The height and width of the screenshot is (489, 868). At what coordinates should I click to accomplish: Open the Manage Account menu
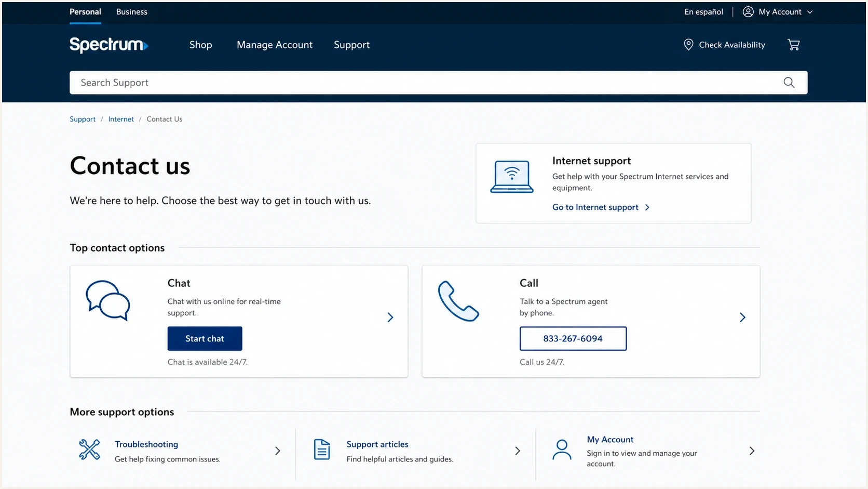pyautogui.click(x=275, y=45)
